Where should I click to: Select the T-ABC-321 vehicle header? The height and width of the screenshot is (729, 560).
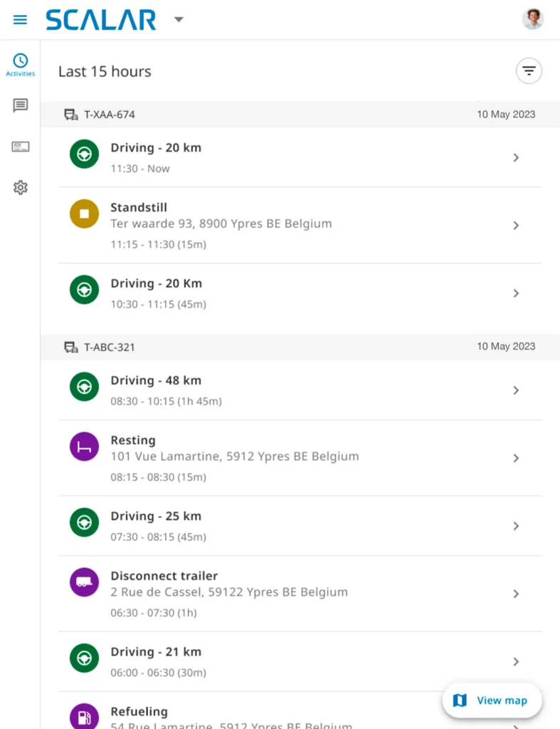[x=109, y=347]
